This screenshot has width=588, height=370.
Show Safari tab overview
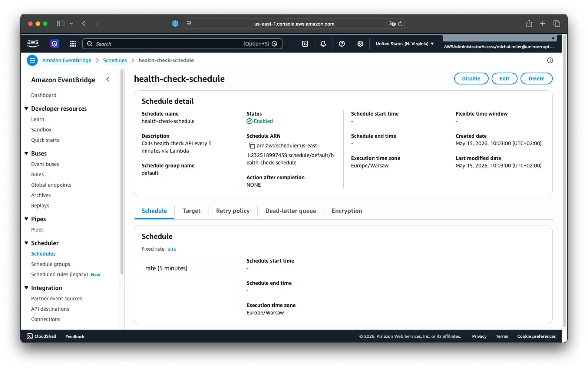(557, 23)
